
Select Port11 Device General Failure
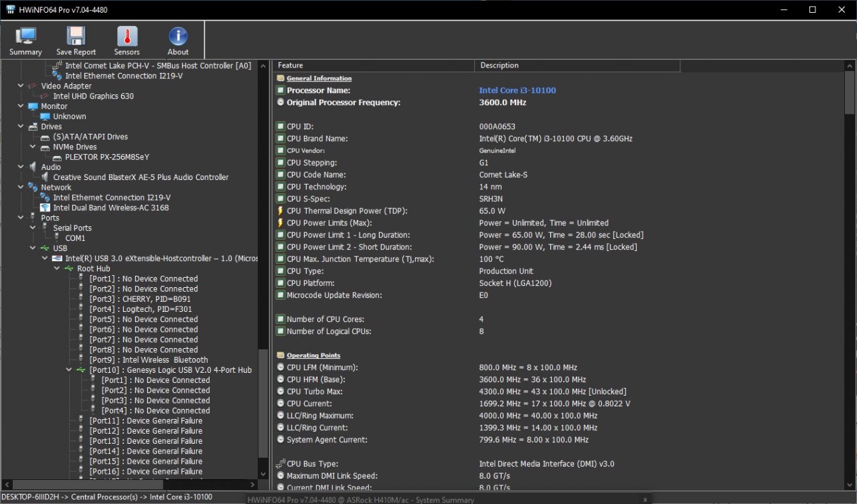[146, 420]
